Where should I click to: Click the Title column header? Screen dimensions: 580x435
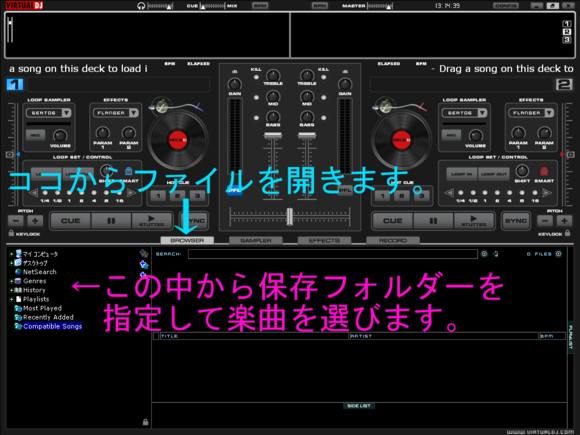pyautogui.click(x=254, y=336)
